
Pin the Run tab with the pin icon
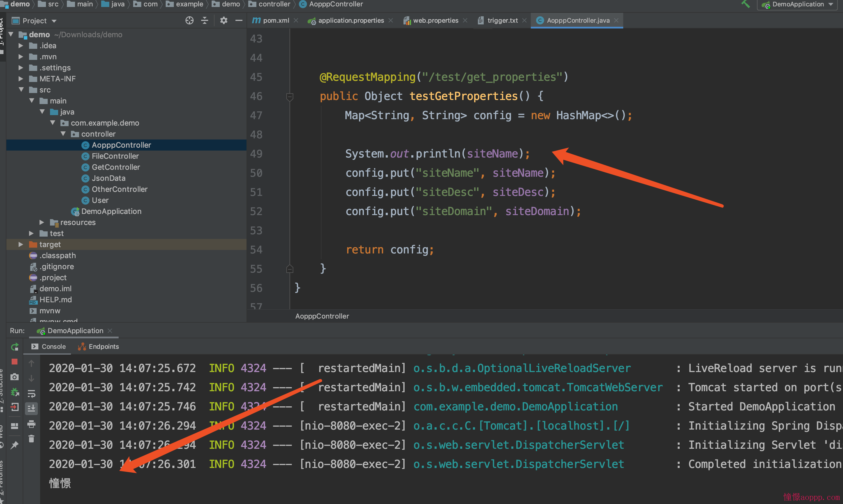(x=15, y=445)
